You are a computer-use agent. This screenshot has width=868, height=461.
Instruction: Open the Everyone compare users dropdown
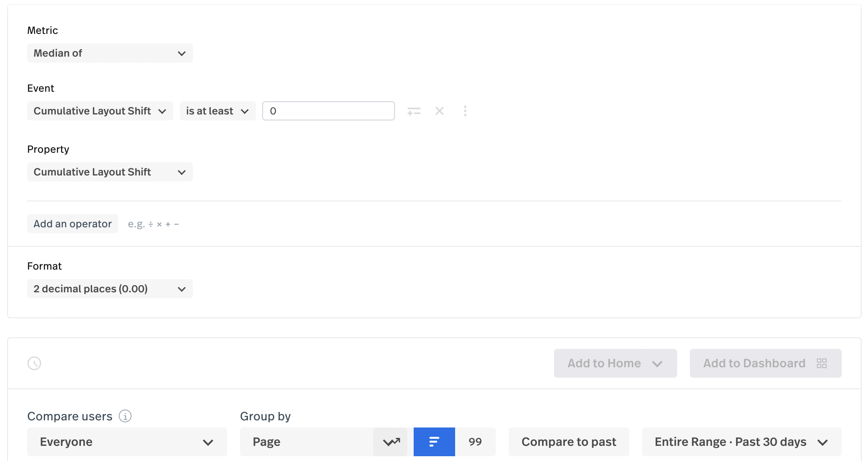coord(127,442)
